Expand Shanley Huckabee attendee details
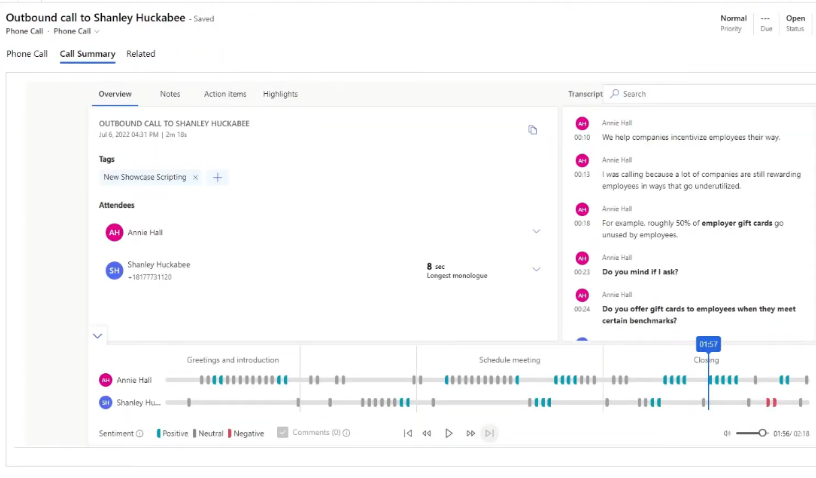Screen dimensions: 816x478 [x=536, y=269]
